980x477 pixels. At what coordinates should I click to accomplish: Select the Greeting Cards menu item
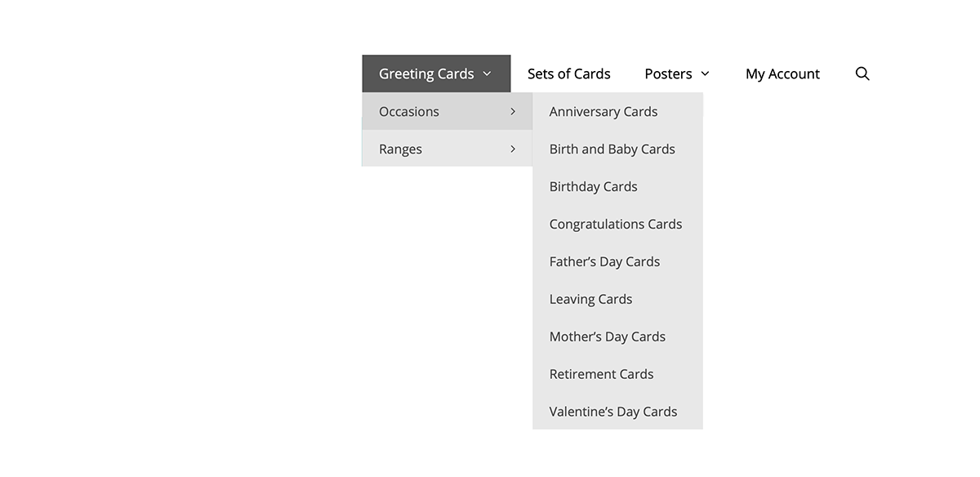(426, 74)
